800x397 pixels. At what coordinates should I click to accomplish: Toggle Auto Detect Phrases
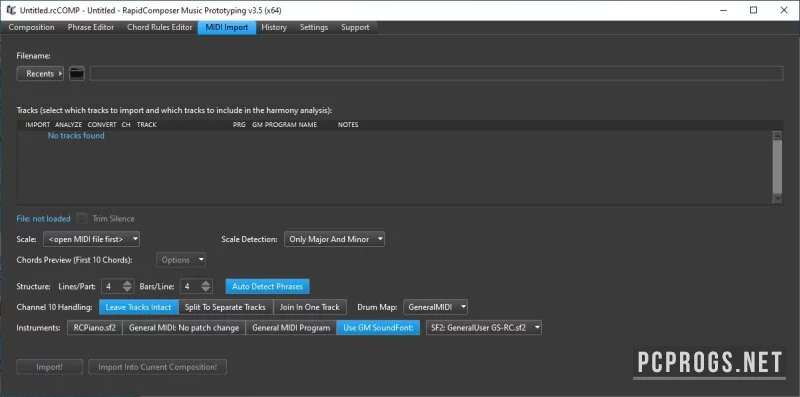(267, 287)
